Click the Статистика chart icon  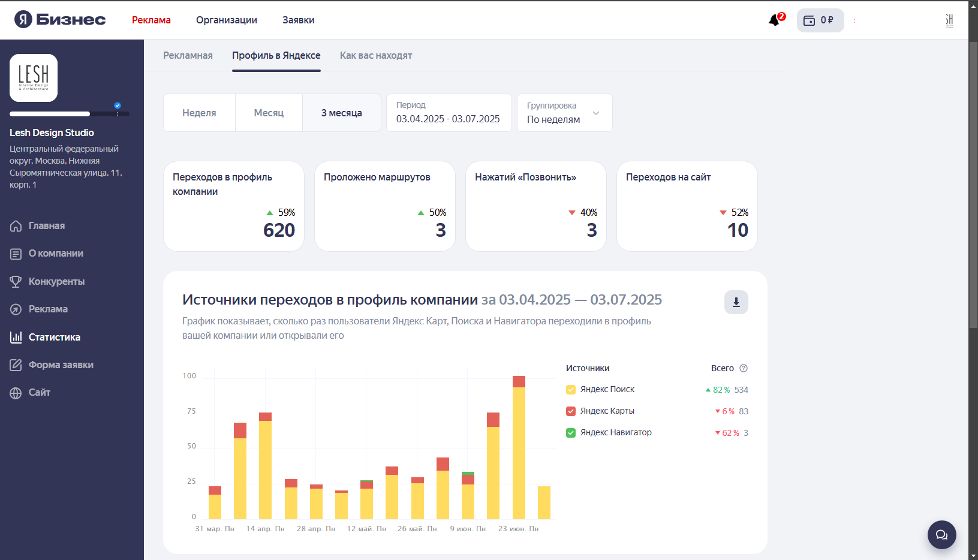16,338
